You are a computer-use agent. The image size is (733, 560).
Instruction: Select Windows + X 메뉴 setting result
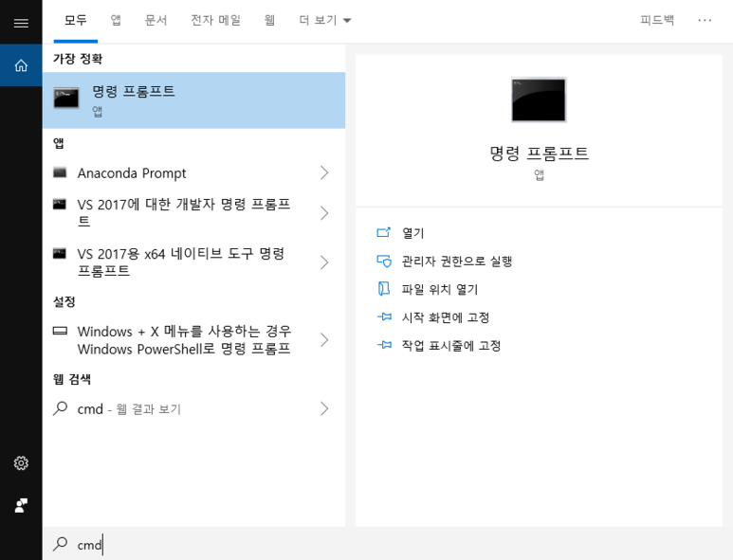pos(194,340)
